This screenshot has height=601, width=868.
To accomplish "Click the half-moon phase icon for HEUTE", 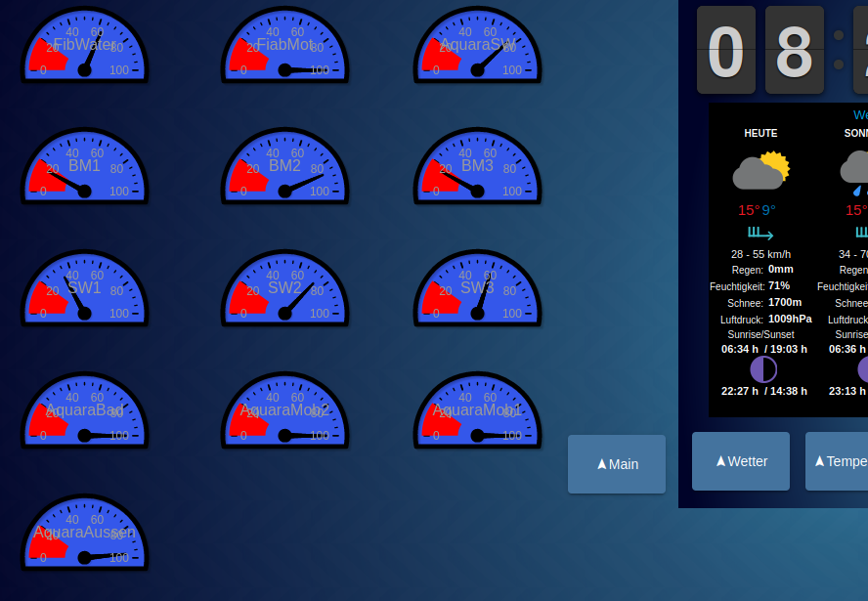I will [763, 369].
